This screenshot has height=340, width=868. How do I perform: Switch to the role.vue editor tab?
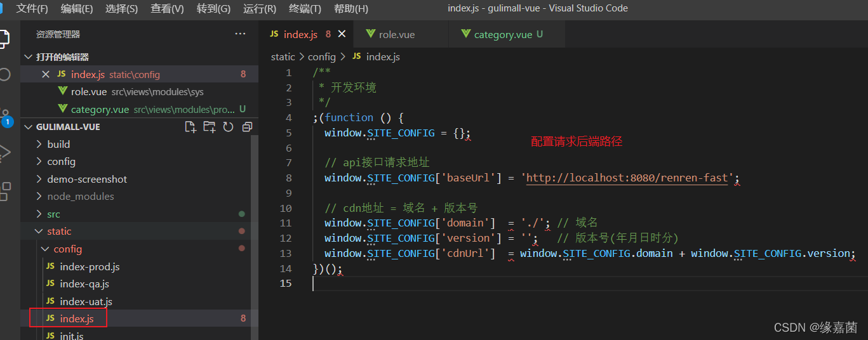coord(401,34)
